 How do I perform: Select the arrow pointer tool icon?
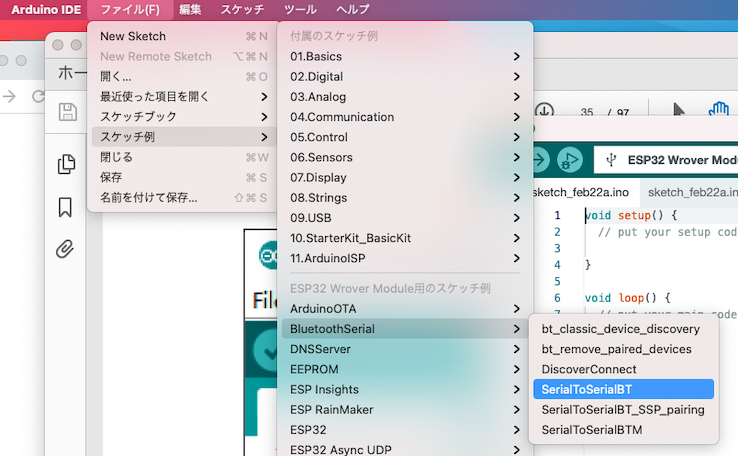tap(678, 110)
